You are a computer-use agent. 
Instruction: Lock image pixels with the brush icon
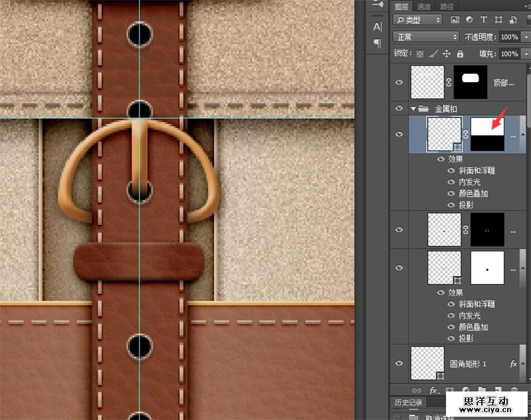pos(433,54)
